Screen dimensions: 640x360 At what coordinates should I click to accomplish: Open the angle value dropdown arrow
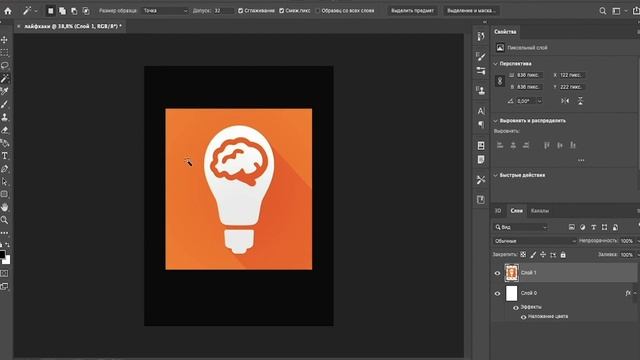[540, 101]
